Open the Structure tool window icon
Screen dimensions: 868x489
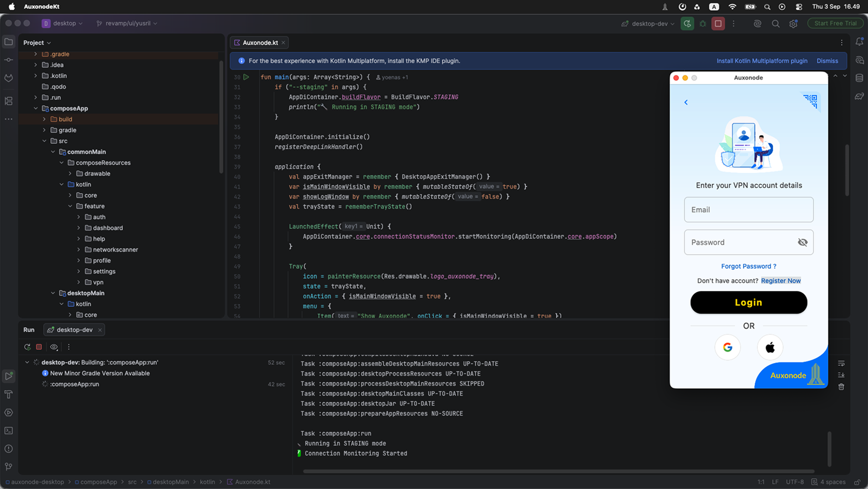[x=9, y=101]
